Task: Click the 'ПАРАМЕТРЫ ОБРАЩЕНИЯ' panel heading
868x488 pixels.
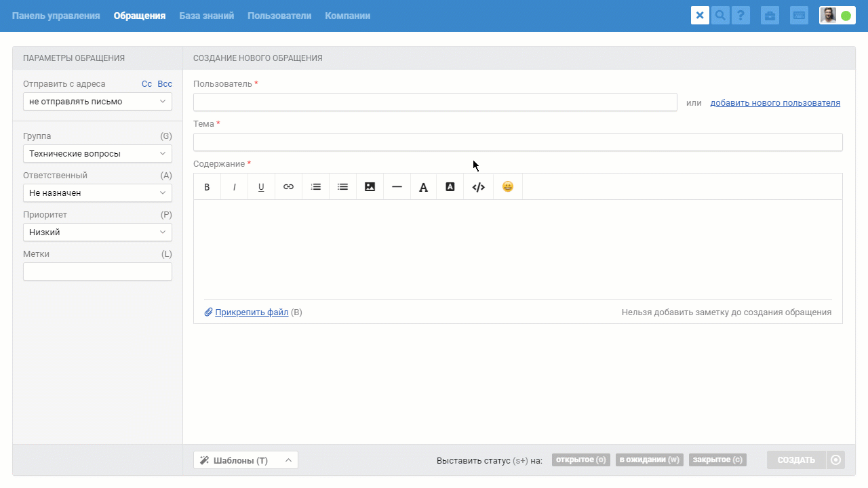Action: [x=74, y=58]
